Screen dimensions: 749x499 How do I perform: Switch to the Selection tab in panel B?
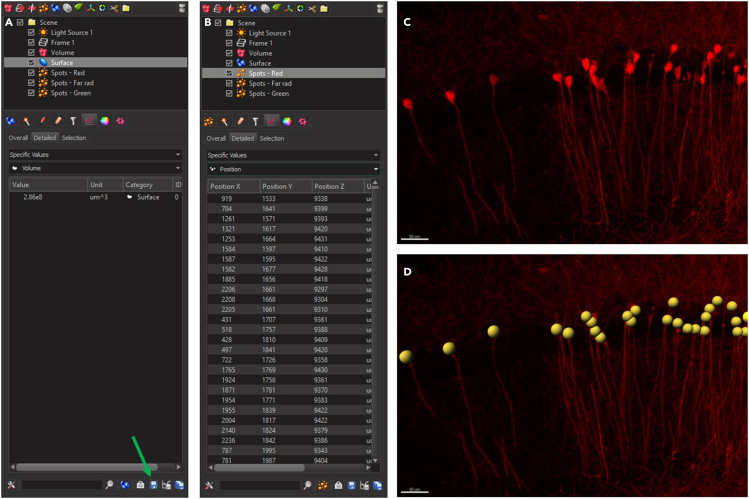272,138
